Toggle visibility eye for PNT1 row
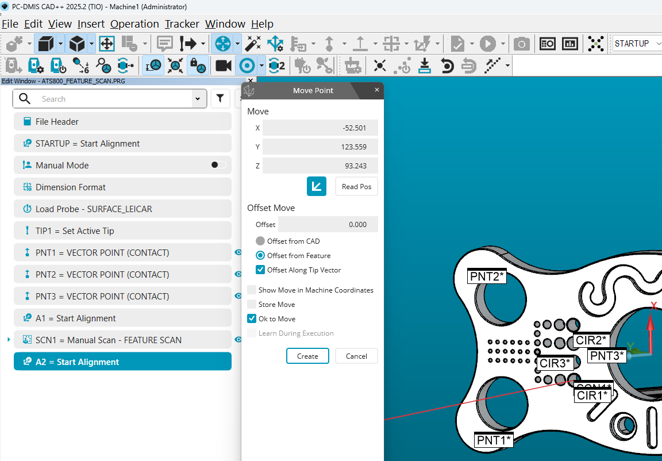 [238, 252]
